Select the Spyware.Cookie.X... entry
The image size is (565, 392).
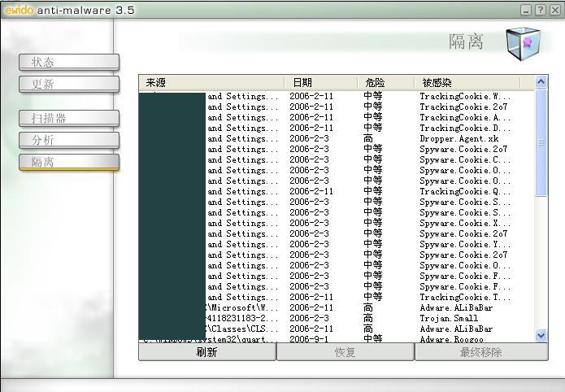[x=465, y=223]
